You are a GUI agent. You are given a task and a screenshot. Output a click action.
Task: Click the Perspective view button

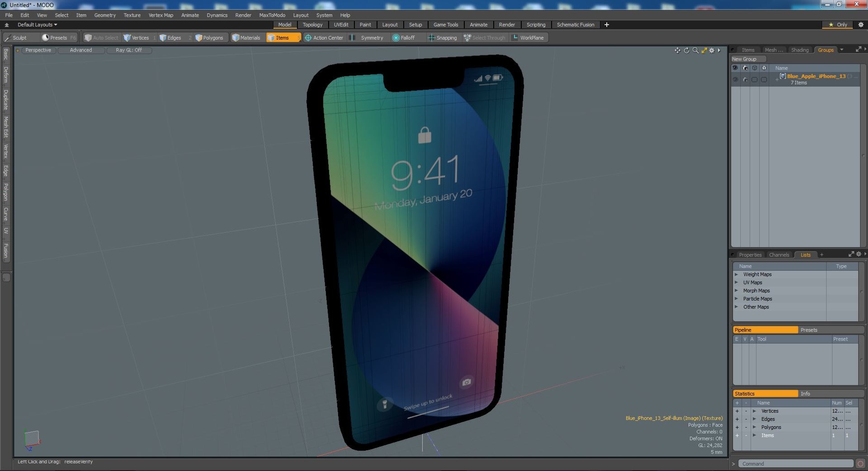click(38, 50)
